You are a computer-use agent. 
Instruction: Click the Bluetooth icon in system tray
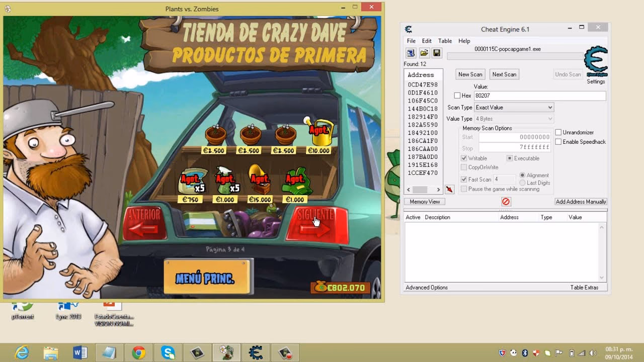pyautogui.click(x=525, y=353)
